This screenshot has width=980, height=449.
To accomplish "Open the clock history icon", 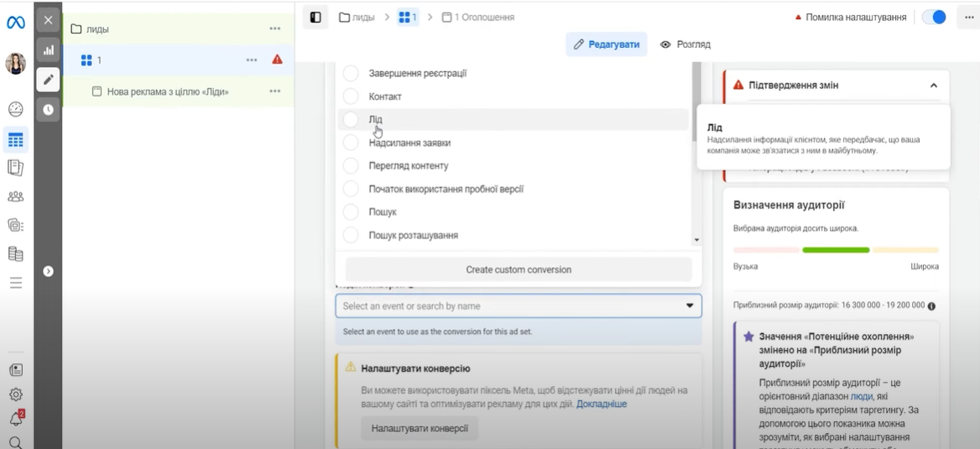I will click(x=48, y=109).
